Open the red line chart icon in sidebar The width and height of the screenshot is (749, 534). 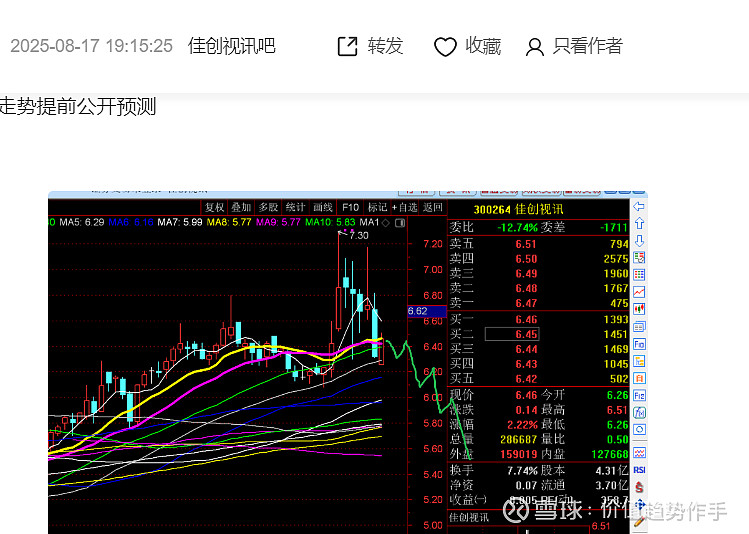coord(639,292)
